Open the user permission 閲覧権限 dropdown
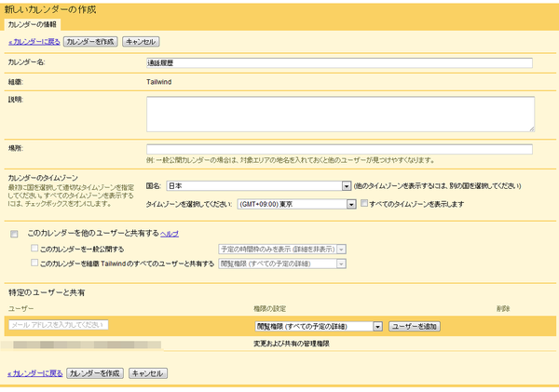This screenshot has height=392, width=559. (320, 326)
